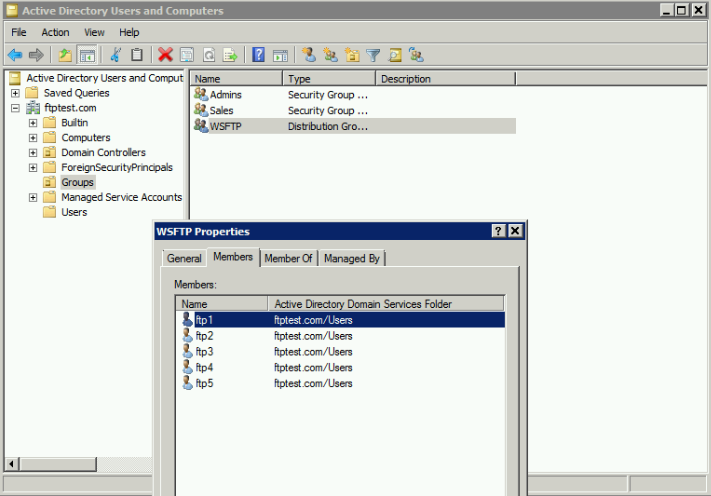Select member ftp2 in Members list
The width and height of the screenshot is (711, 496).
[x=341, y=336]
